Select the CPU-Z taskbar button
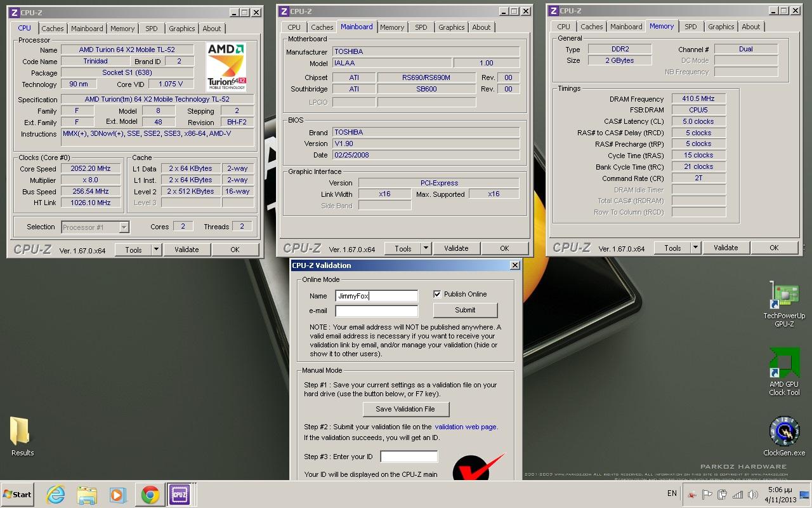 point(180,494)
